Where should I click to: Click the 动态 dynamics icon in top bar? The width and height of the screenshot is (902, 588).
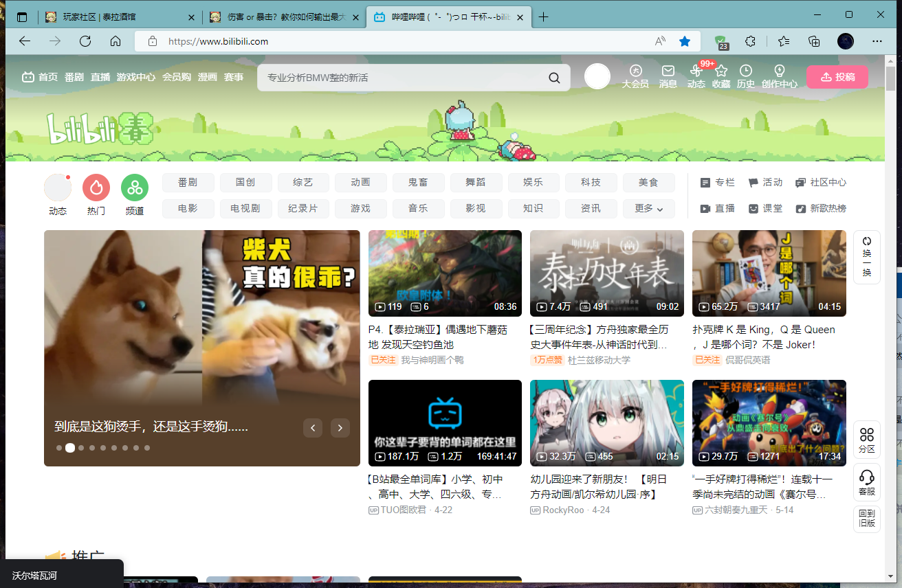696,76
